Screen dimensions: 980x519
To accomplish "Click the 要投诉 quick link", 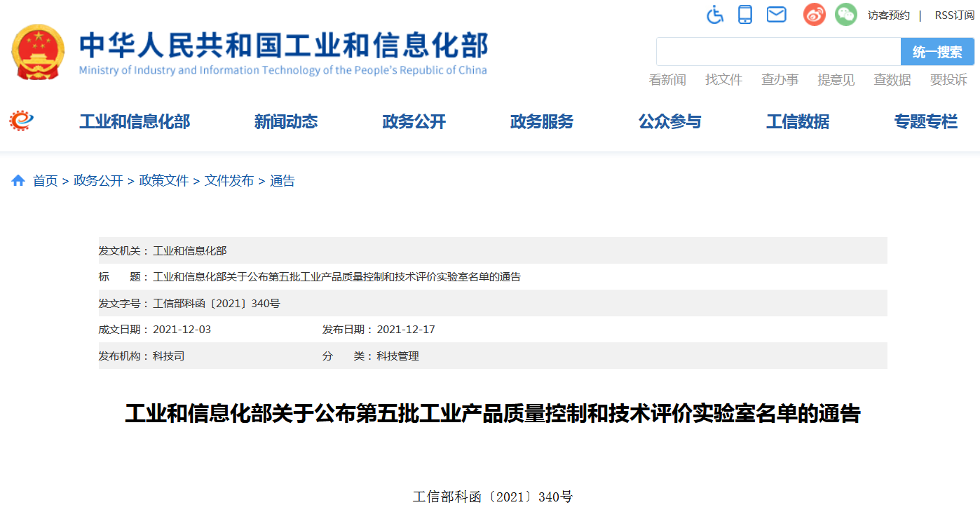I will 948,80.
